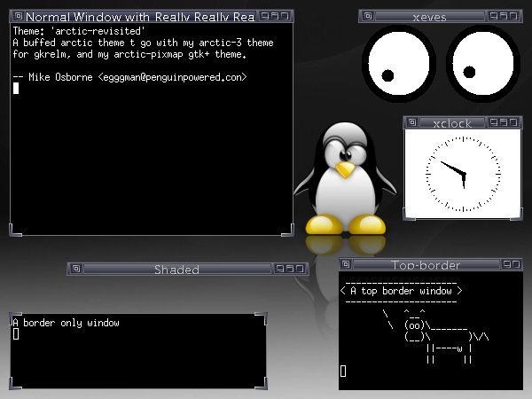Screen dimensions: 532x399
Task: Click the last right-side button on Normal Window titlebar
Action: pos(285,16)
